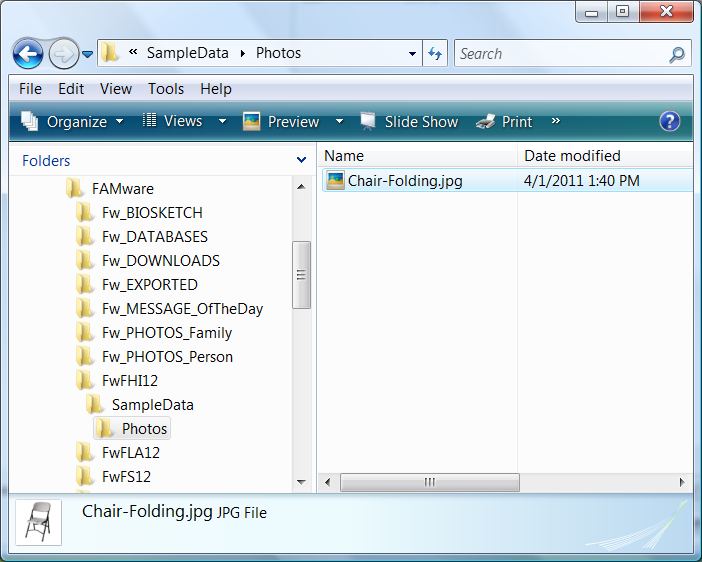Screen dimensions: 702x562
Task: Click file list horizontal scroll right arrow
Action: point(682,482)
